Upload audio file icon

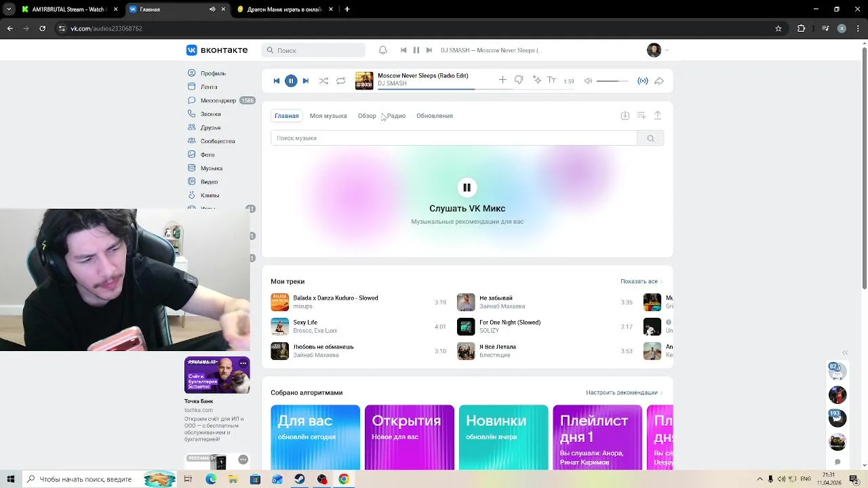click(658, 116)
